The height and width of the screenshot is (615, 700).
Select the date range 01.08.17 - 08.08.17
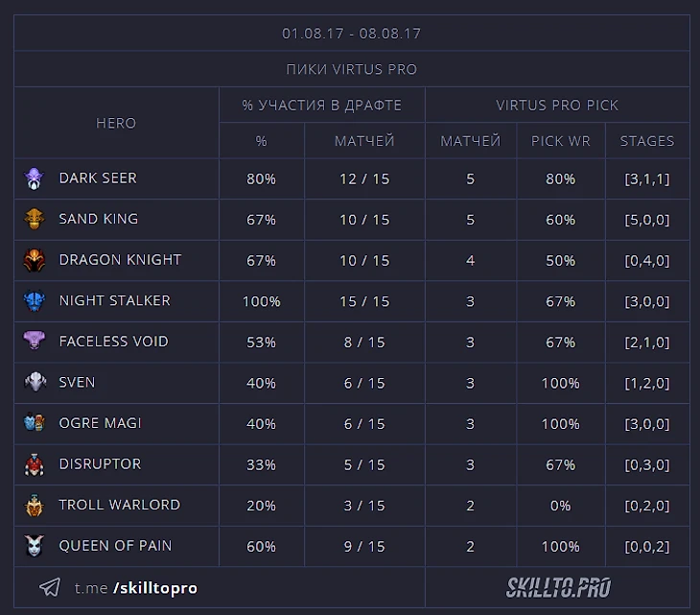pos(351,34)
